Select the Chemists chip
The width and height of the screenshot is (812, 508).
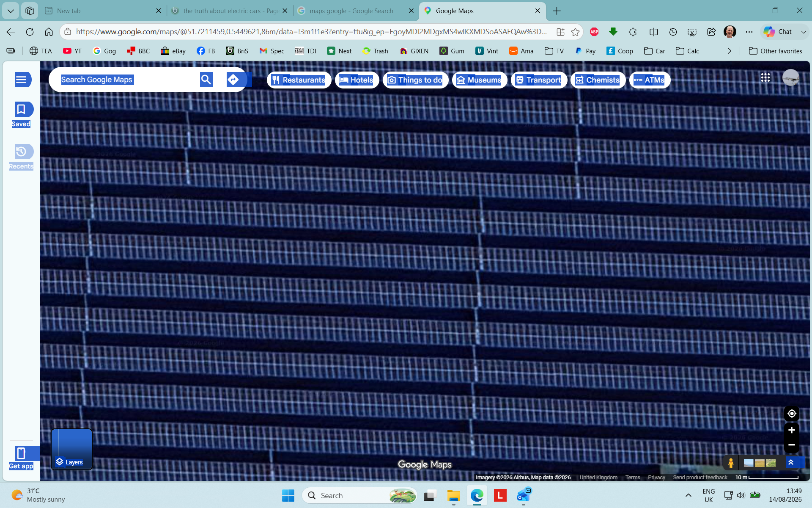[x=598, y=80]
